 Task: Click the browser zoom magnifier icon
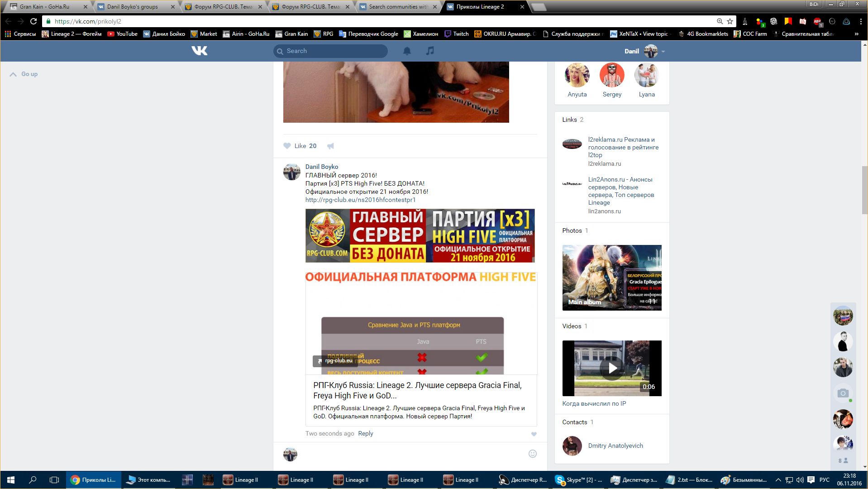point(720,21)
